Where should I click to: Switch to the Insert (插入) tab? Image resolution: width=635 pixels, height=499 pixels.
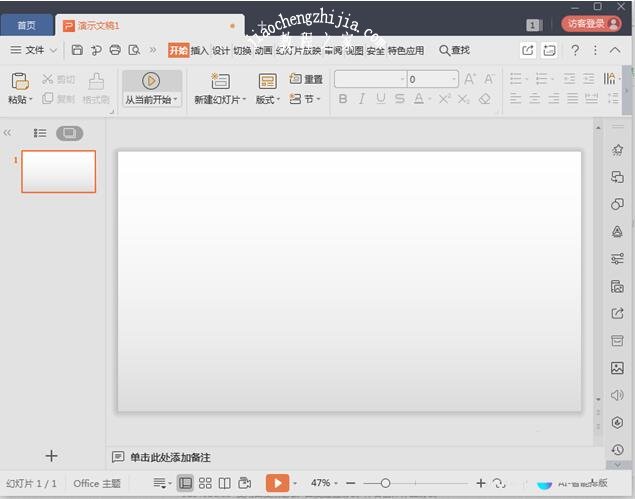[199, 50]
